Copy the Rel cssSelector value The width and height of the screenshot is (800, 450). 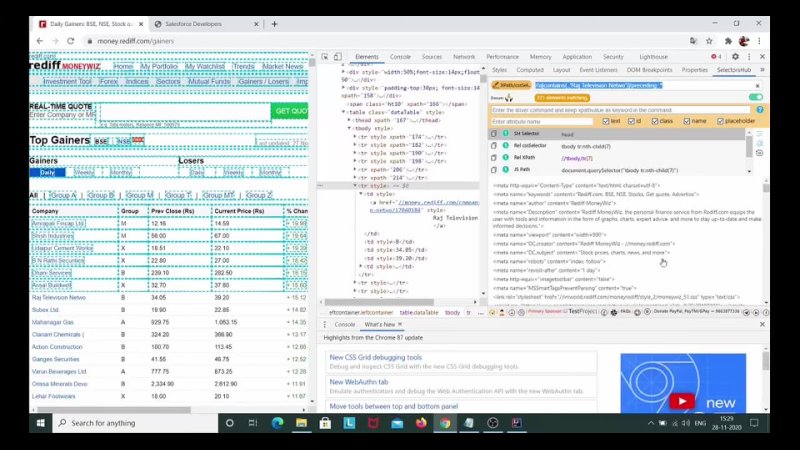[x=493, y=146]
